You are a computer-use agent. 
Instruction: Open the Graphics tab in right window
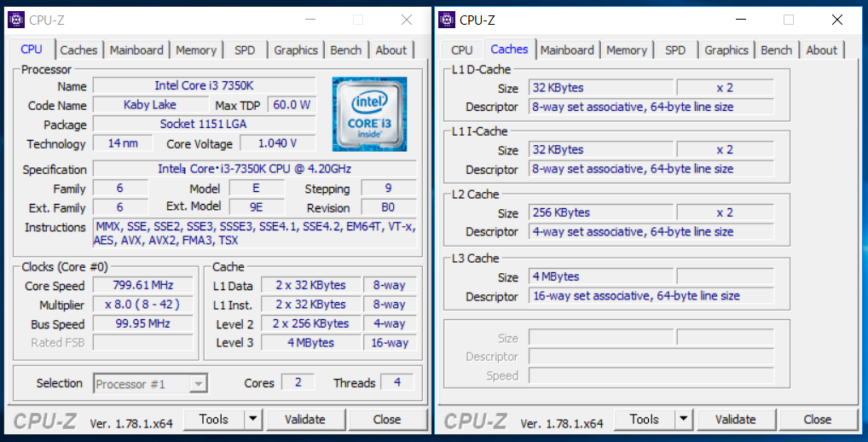click(726, 49)
